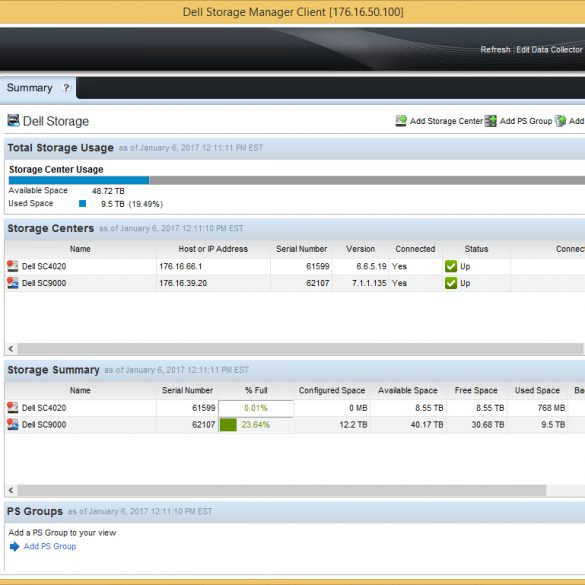The image size is (585, 585).
Task: Click the 0.01% full cell for Dell SC4020
Action: (256, 408)
